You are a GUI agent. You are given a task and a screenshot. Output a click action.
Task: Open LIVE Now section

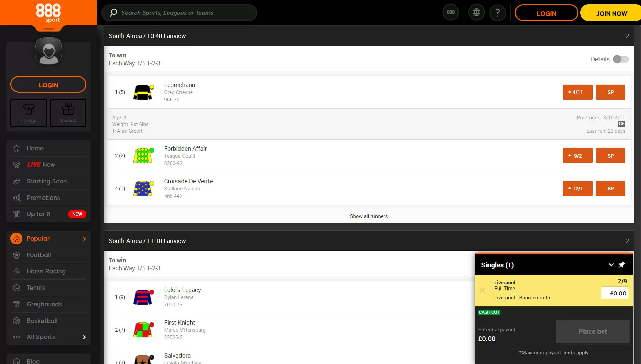click(x=41, y=165)
